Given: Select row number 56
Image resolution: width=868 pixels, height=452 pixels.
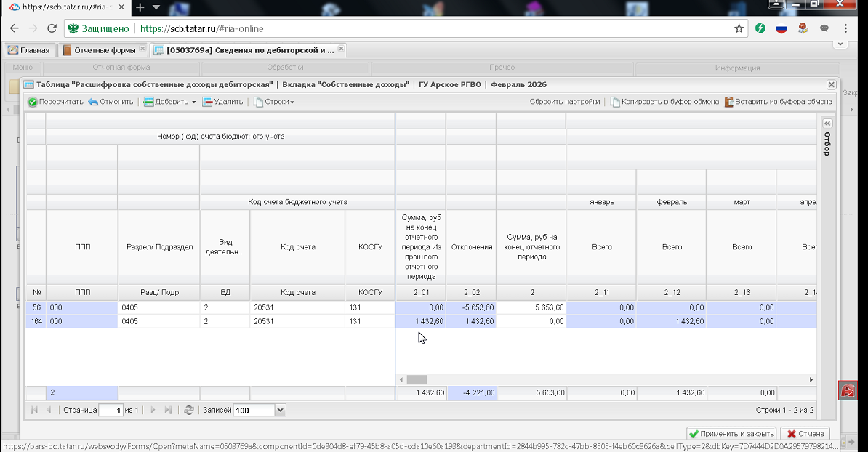Looking at the screenshot, I should click(x=36, y=307).
